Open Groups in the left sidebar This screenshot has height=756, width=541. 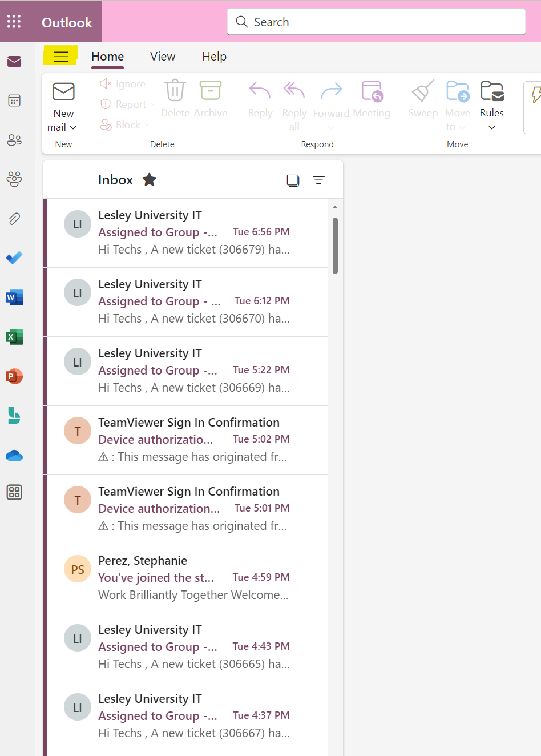click(x=14, y=179)
